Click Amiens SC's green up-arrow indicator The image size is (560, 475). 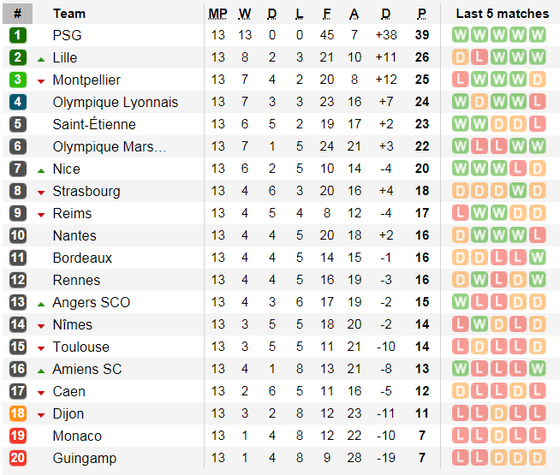41,371
